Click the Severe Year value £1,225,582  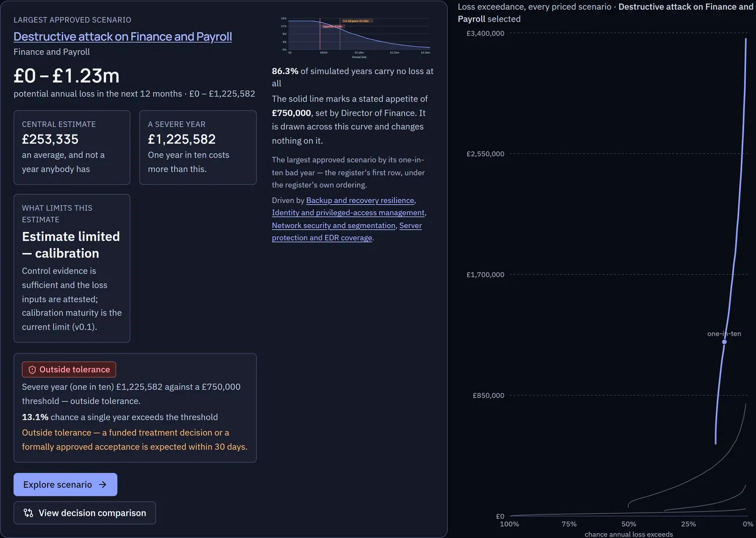[x=182, y=139]
